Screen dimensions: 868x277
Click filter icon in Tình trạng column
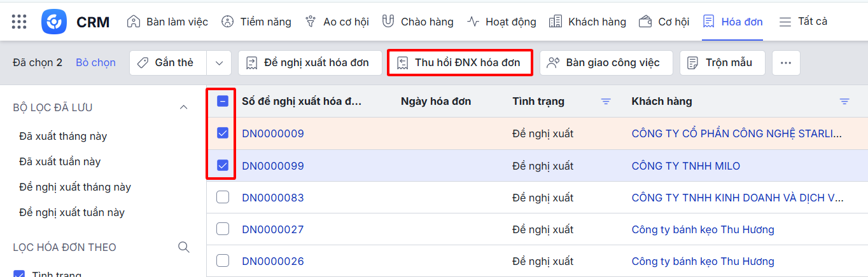point(606,102)
